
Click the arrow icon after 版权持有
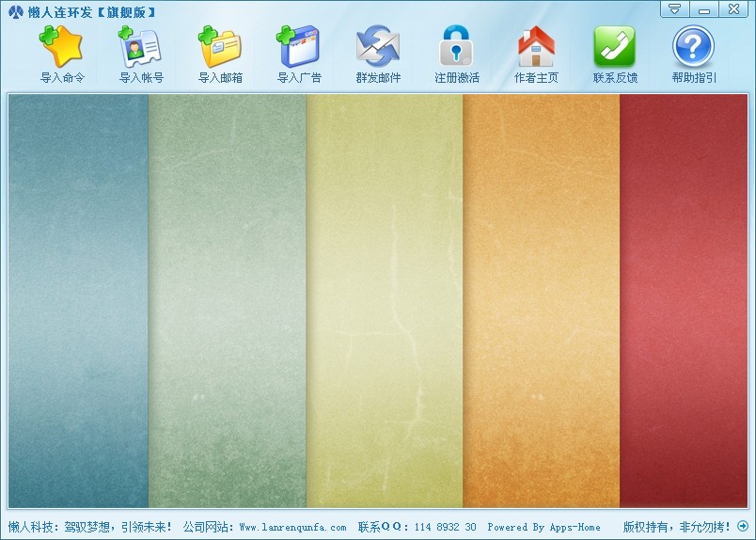(x=743, y=526)
